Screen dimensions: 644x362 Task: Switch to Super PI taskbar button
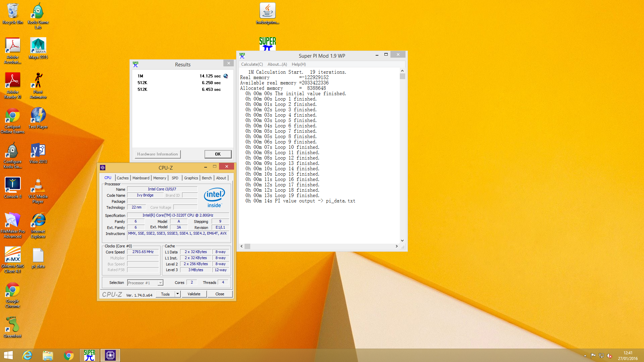[90, 355]
